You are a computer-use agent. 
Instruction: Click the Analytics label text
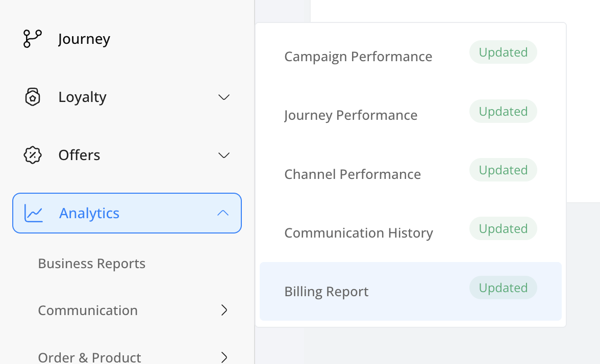(89, 213)
